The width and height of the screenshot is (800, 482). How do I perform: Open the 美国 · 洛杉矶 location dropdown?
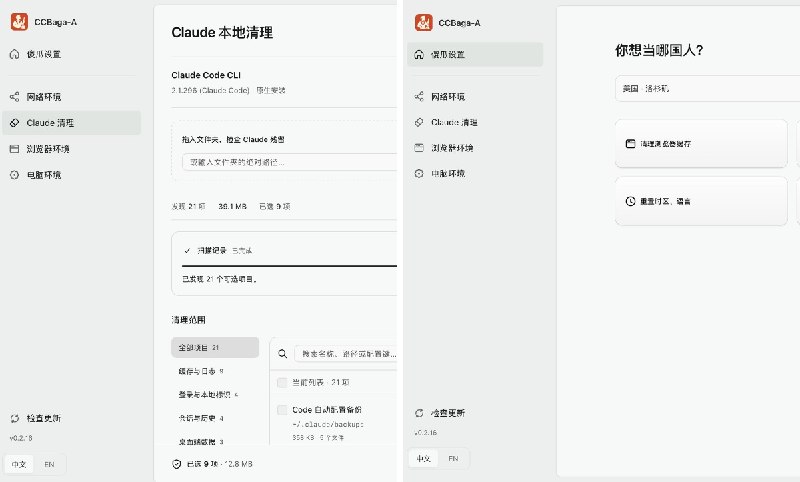click(707, 88)
